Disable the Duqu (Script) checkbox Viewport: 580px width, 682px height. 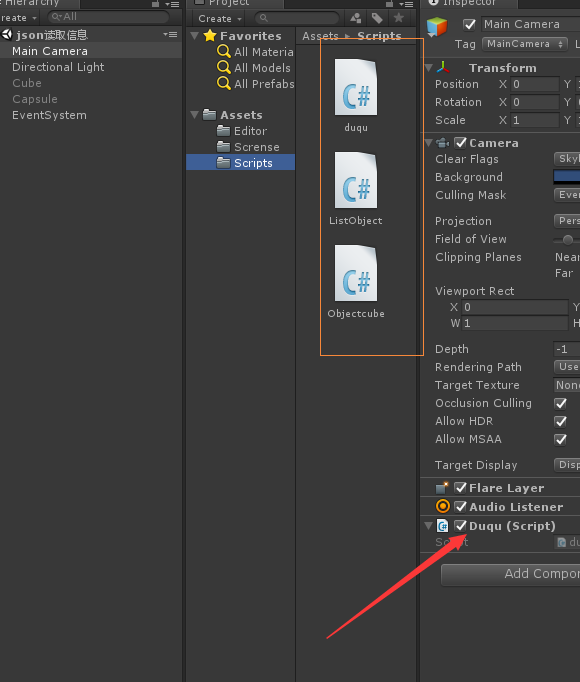click(x=460, y=526)
